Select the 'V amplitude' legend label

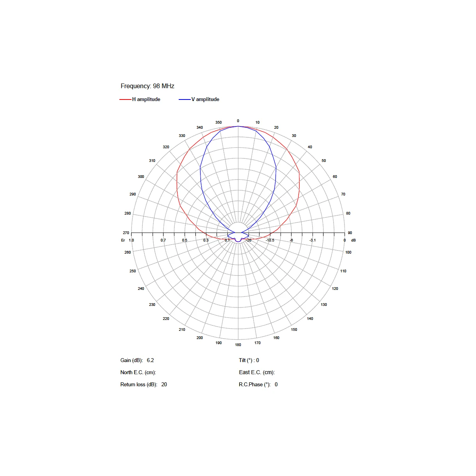(205, 99)
